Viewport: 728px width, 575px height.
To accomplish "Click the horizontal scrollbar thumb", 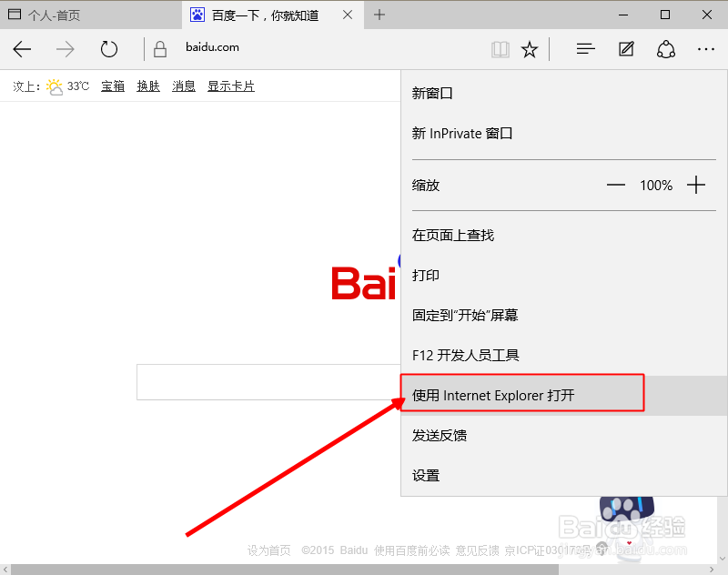I will [x=285, y=570].
